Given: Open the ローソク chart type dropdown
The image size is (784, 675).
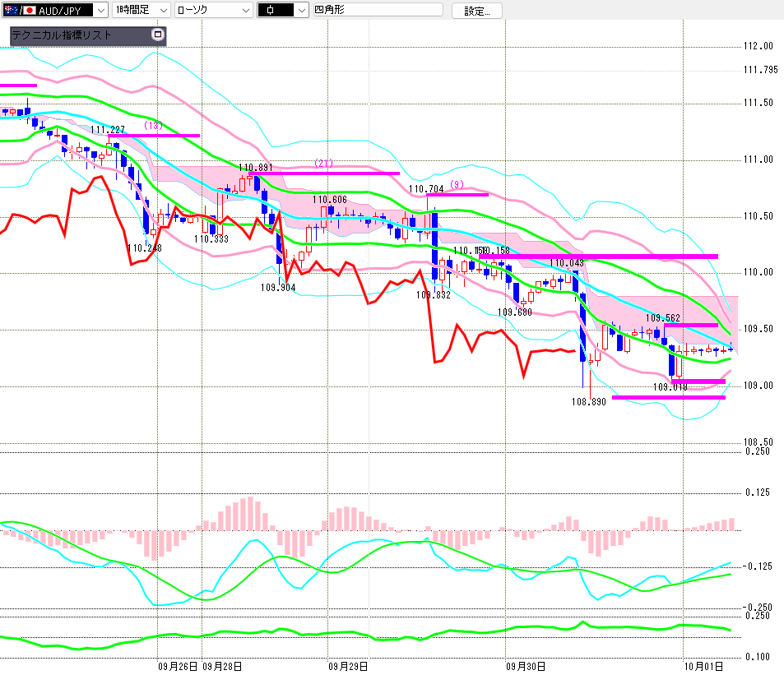Looking at the screenshot, I should (214, 10).
